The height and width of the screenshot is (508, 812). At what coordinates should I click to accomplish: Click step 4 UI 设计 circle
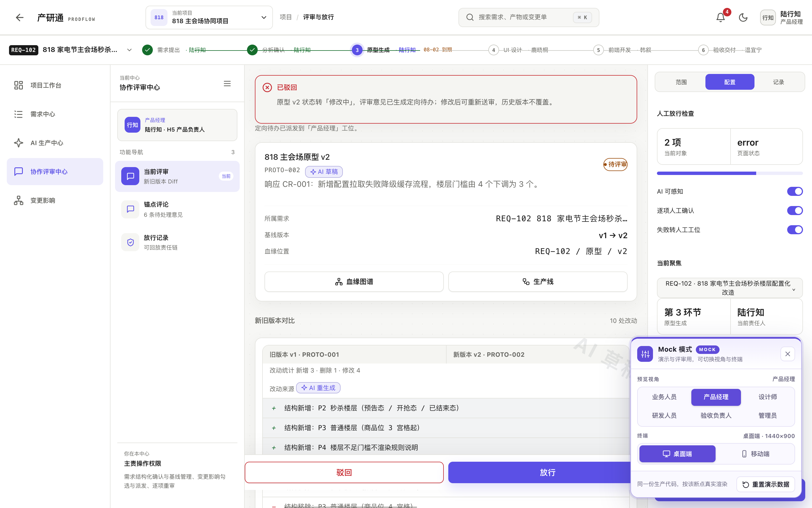click(493, 50)
